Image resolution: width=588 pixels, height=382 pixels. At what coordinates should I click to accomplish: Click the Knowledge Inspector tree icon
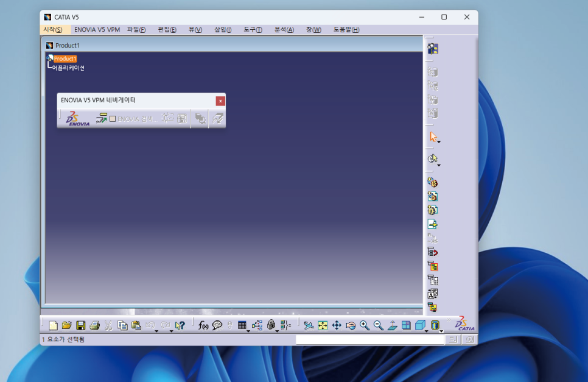tap(257, 325)
